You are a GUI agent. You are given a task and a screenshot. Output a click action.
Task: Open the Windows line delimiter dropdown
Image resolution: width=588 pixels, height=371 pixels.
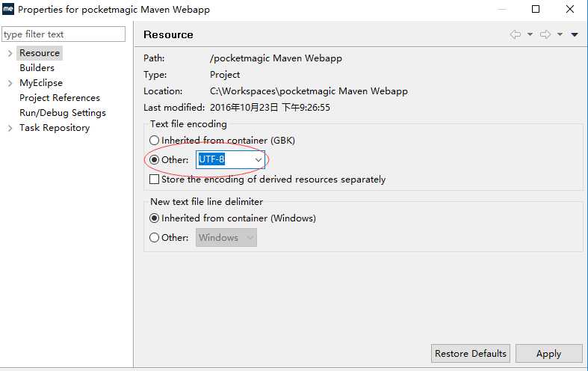(x=226, y=238)
